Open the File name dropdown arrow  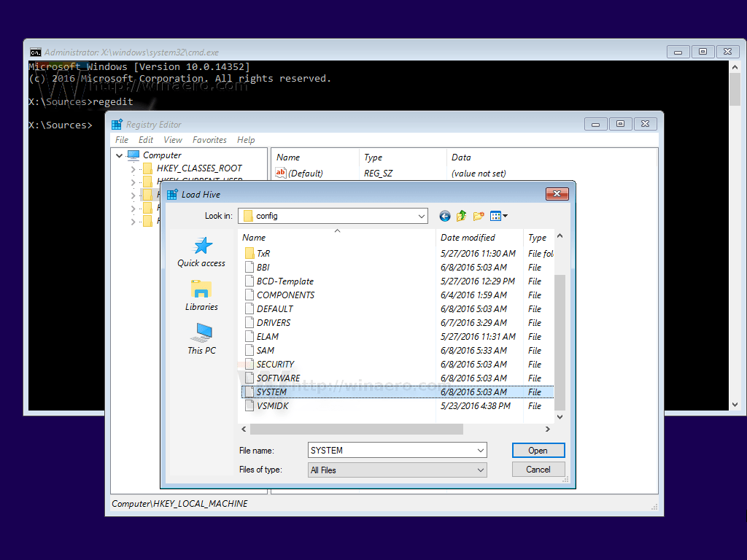click(x=479, y=450)
